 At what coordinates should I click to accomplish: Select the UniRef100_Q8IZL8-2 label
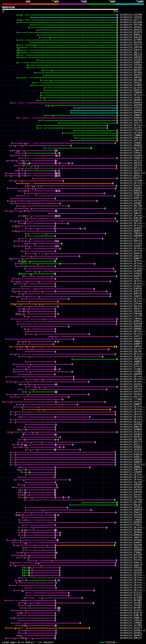coord(132,464)
